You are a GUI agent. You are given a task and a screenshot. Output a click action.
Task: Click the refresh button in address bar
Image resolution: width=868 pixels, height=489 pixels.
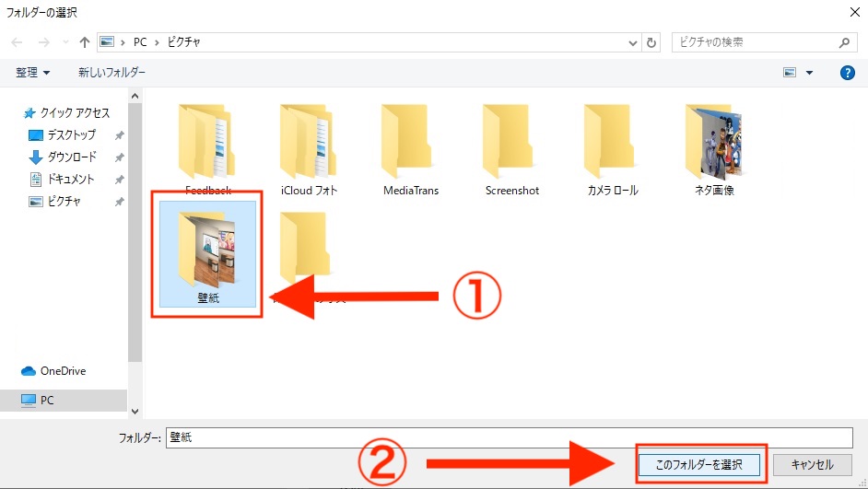652,42
